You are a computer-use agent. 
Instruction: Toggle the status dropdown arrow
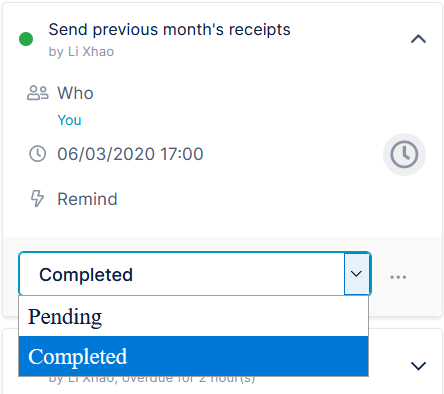tap(357, 274)
